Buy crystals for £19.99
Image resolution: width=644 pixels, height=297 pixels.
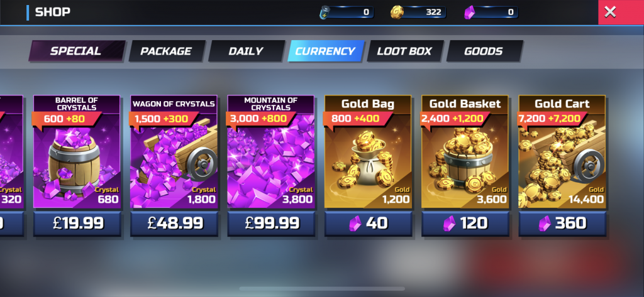77,224
